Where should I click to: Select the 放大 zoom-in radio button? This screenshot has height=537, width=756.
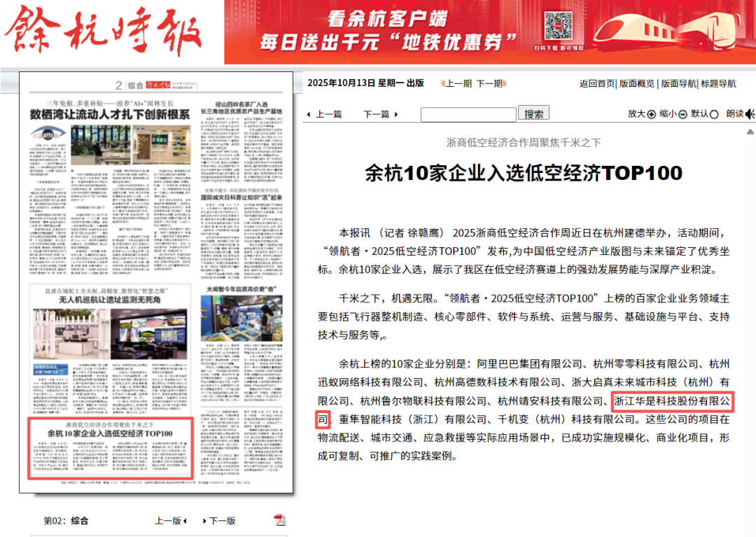coord(652,114)
